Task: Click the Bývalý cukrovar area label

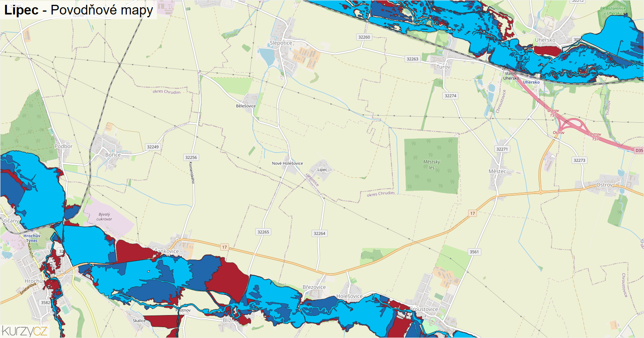Action: click(x=104, y=217)
